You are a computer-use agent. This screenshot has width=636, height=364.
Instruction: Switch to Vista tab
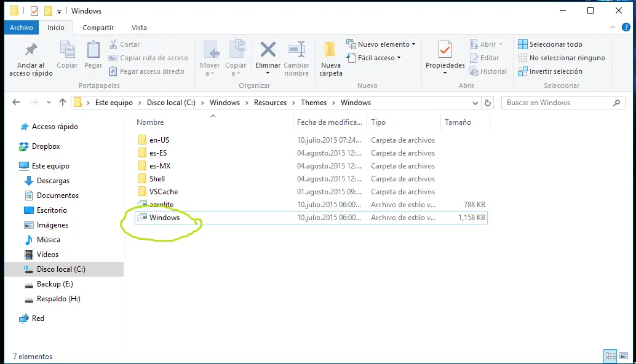[x=139, y=28]
